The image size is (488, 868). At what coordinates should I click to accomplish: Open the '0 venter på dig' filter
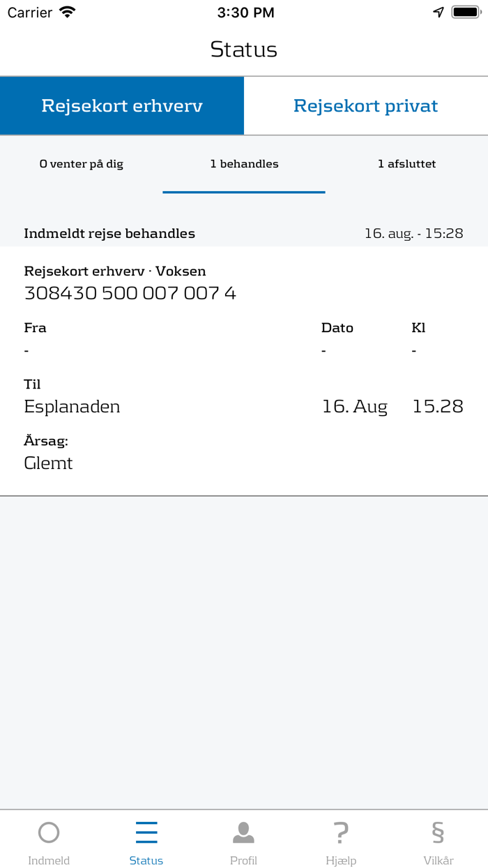click(x=82, y=164)
